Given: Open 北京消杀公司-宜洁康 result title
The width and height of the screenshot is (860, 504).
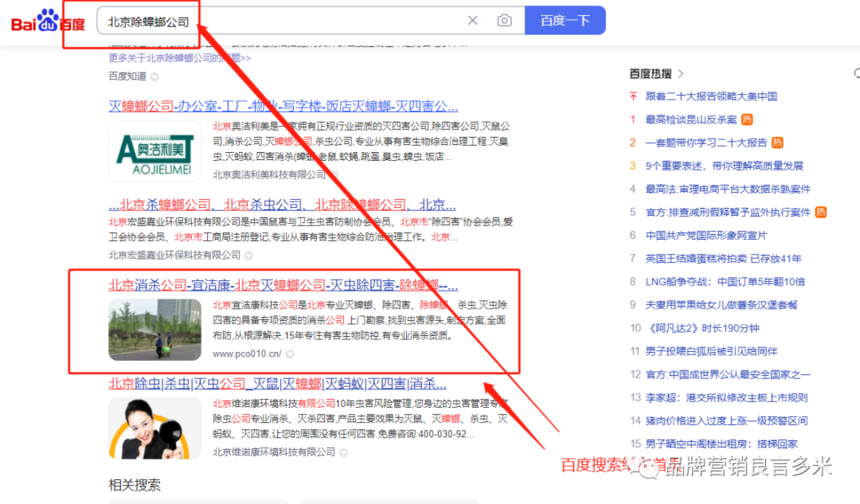Looking at the screenshot, I should [283, 285].
